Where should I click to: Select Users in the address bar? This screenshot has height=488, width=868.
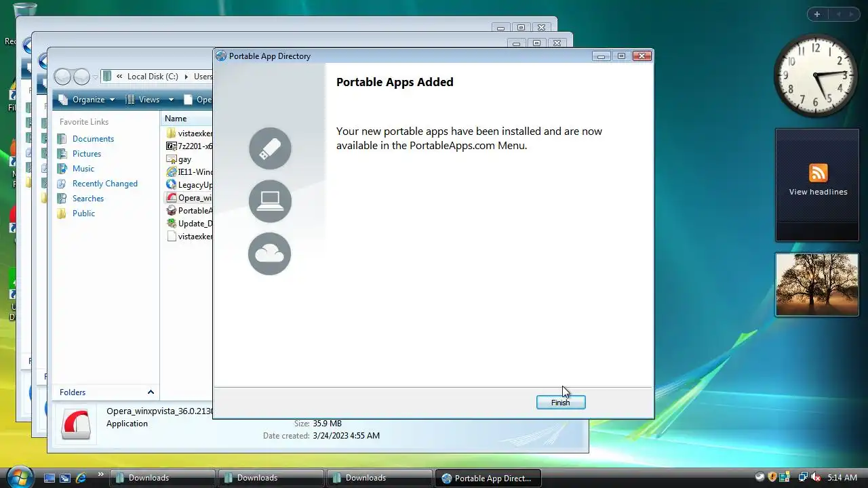203,77
